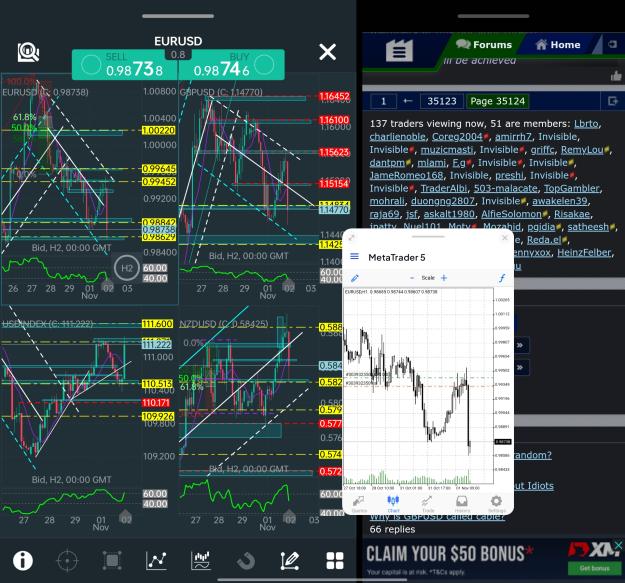The height and width of the screenshot is (583, 625).
Task: Go to thread page 1
Action: click(383, 101)
